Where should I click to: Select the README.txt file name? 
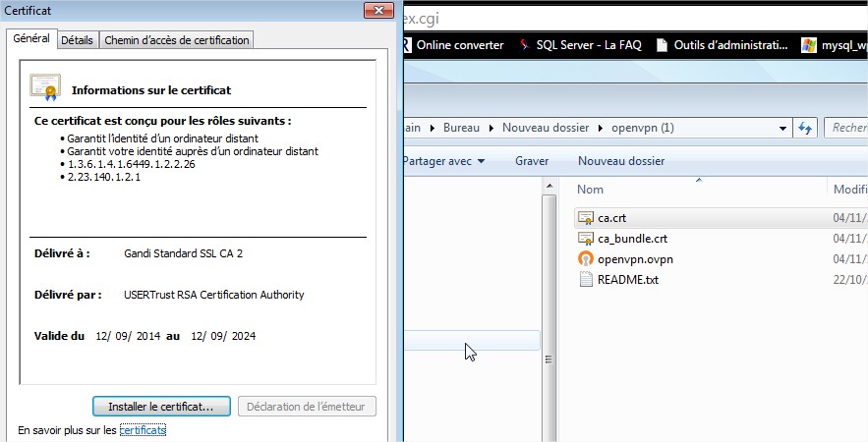[x=628, y=279]
